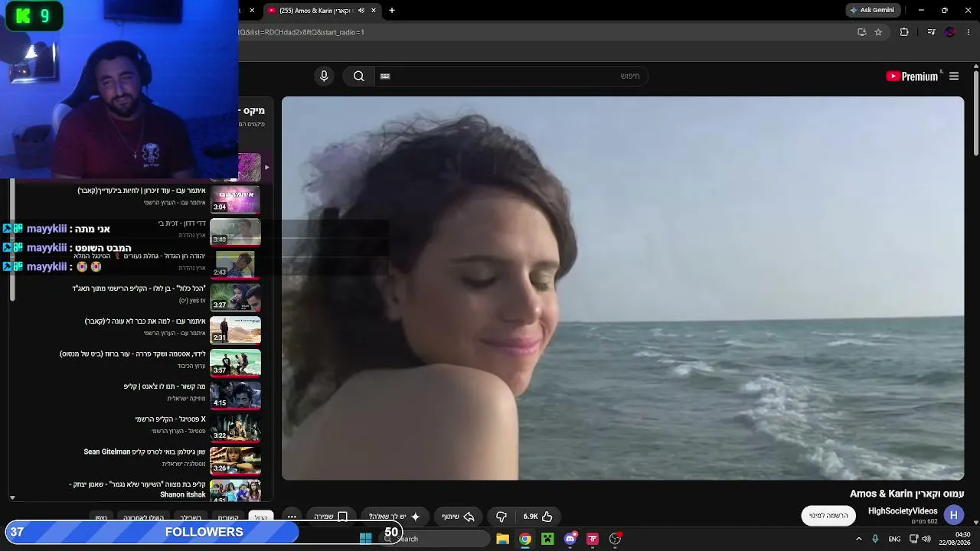
Task: Play the איתמר עבו 3:04 playlist video
Action: pos(235,199)
